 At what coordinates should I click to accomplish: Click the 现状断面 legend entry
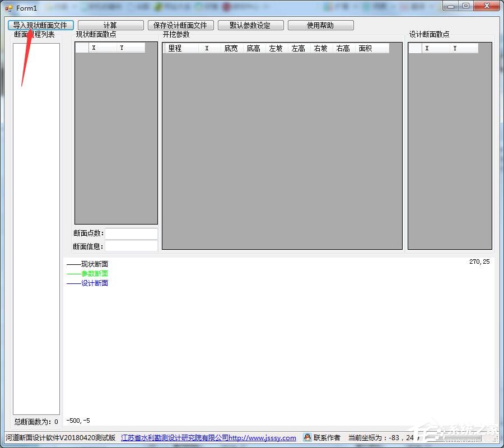pyautogui.click(x=87, y=264)
